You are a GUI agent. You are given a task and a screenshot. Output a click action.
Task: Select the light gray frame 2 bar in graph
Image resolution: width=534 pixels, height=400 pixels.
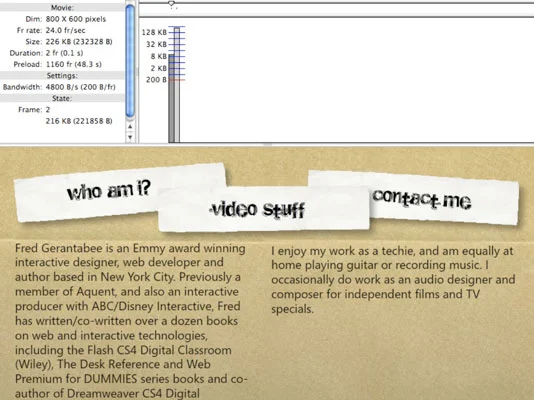pos(177,85)
